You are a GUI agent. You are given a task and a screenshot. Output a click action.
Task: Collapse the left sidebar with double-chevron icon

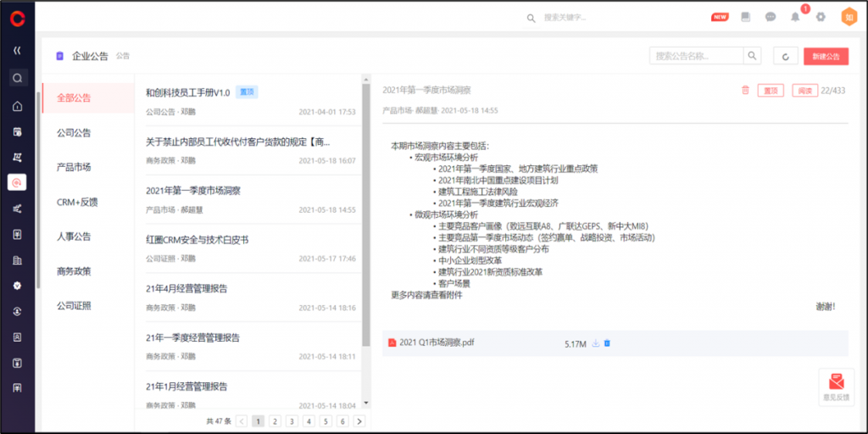coord(17,50)
